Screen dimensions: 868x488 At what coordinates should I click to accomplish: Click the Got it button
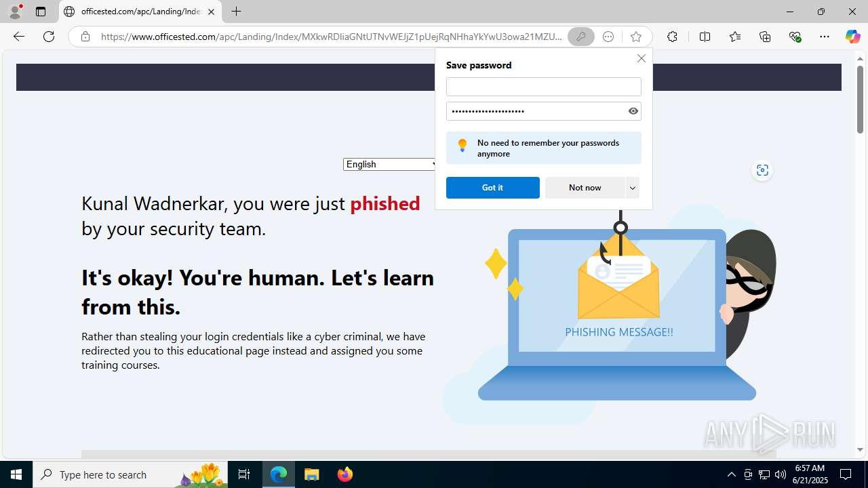click(x=492, y=188)
